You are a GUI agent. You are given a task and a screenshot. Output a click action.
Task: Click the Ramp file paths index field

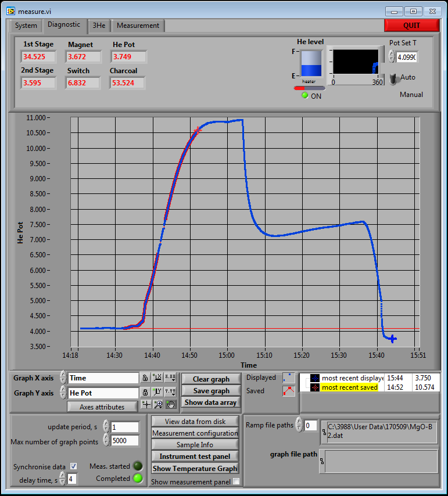pos(310,426)
